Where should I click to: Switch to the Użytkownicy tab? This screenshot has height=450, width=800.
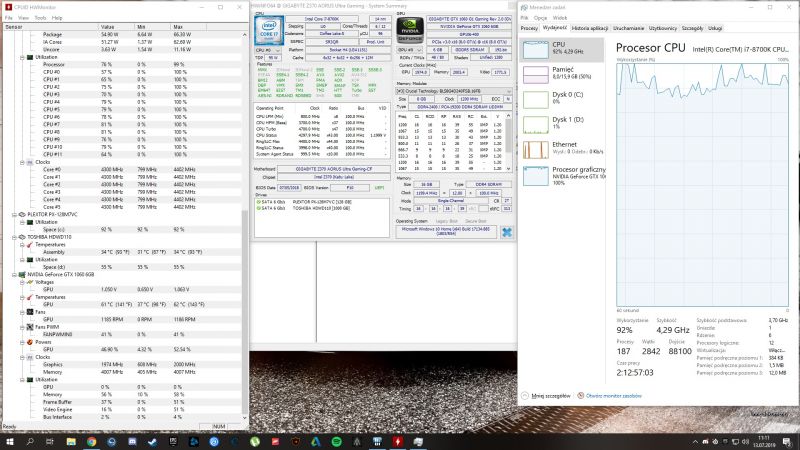point(663,28)
